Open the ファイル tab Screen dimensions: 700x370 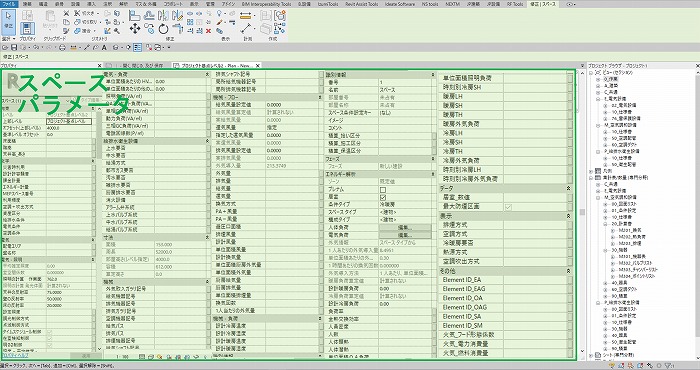click(9, 4)
